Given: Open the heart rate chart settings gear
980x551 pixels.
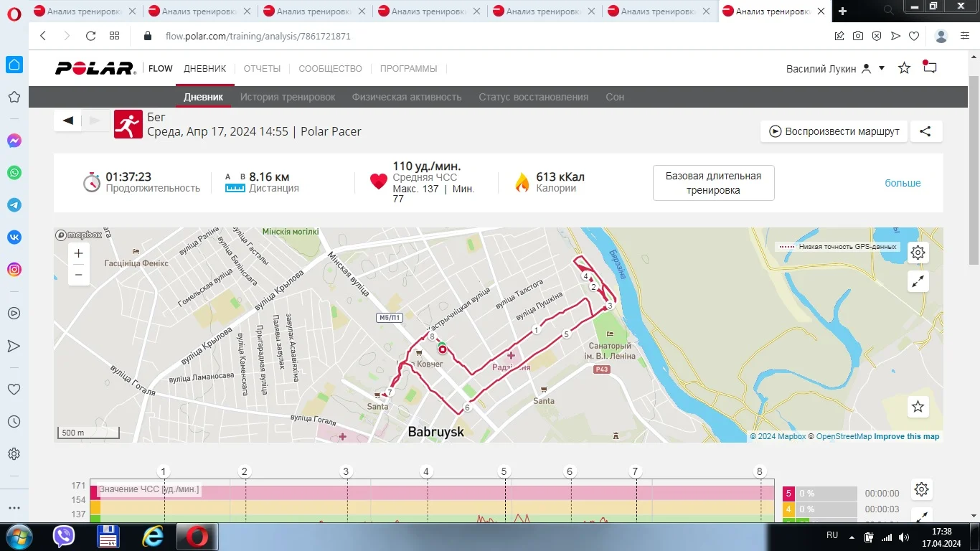Looking at the screenshot, I should 922,489.
